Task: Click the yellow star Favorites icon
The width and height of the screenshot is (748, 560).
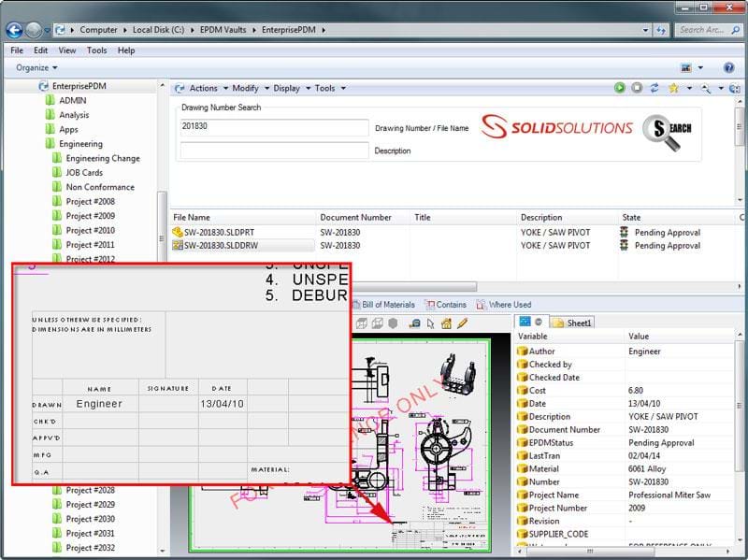Action: tap(673, 88)
